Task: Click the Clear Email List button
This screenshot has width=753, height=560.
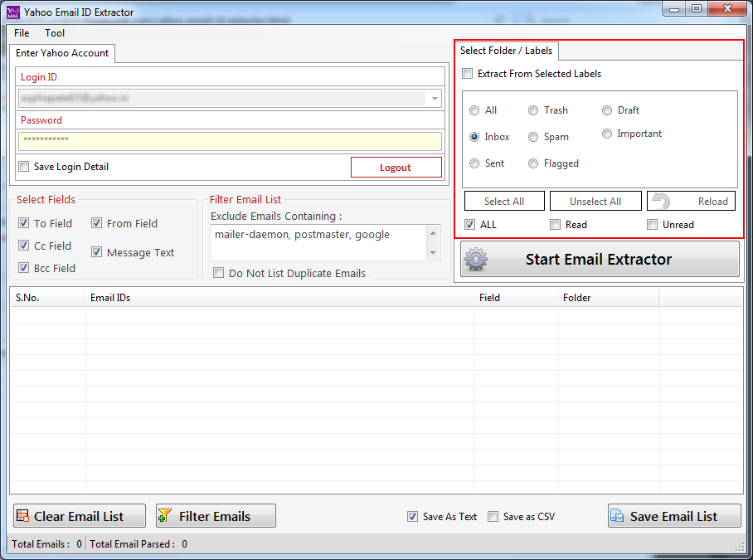Action: 80,516
